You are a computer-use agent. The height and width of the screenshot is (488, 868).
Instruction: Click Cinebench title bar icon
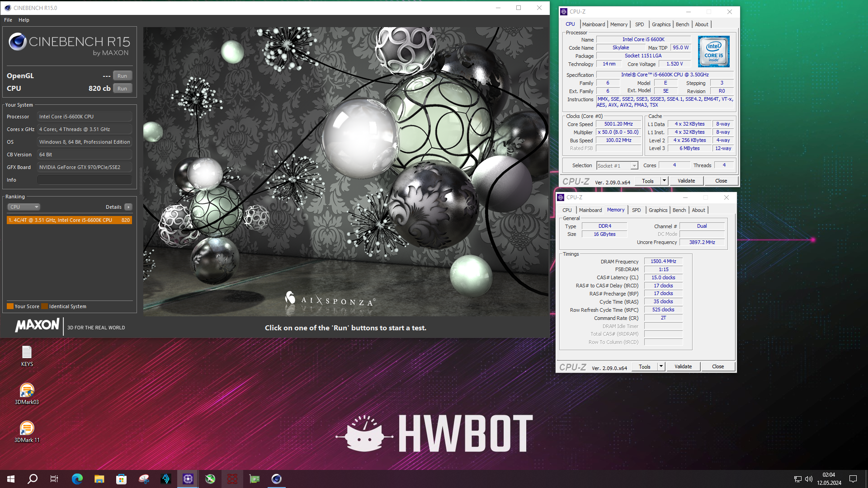click(x=8, y=8)
